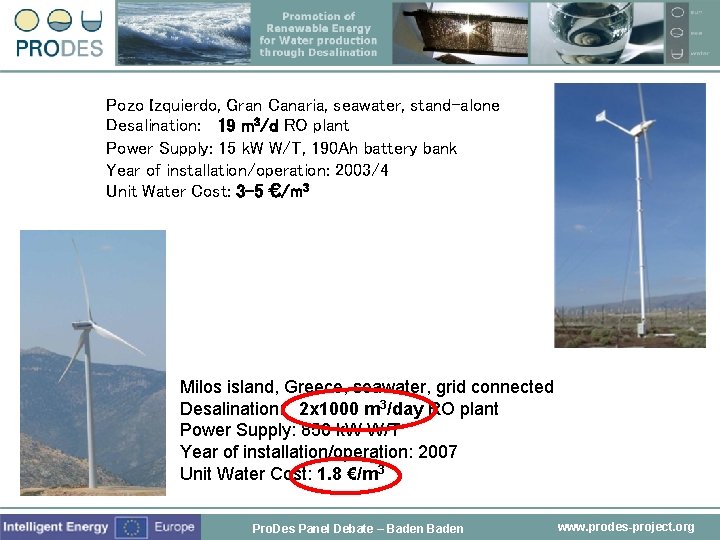Click the PRODES logo

(x=59, y=34)
